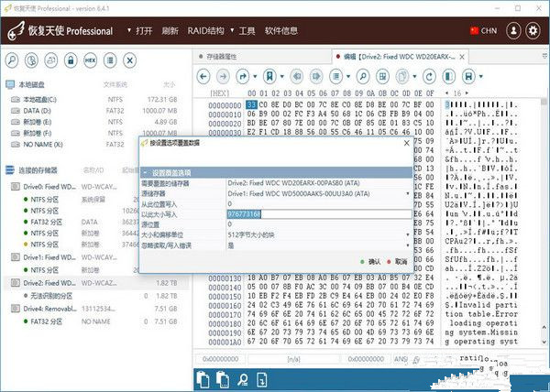
Task: Open dropdown arrow beside the save icon
Action: (481, 76)
